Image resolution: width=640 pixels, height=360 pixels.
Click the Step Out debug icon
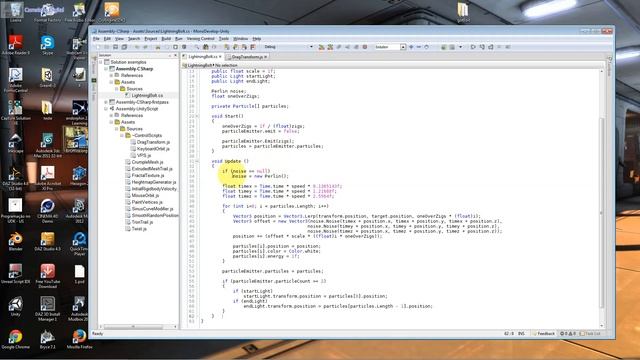click(x=491, y=47)
